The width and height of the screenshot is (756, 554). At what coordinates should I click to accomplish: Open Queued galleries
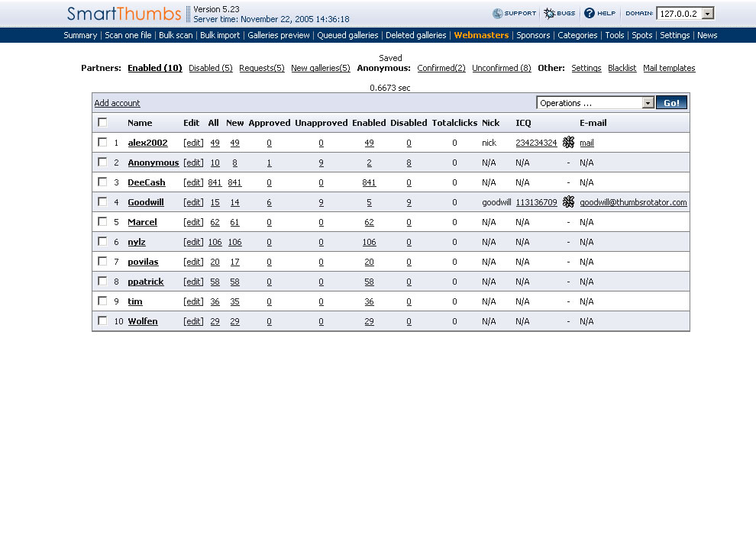pyautogui.click(x=347, y=35)
